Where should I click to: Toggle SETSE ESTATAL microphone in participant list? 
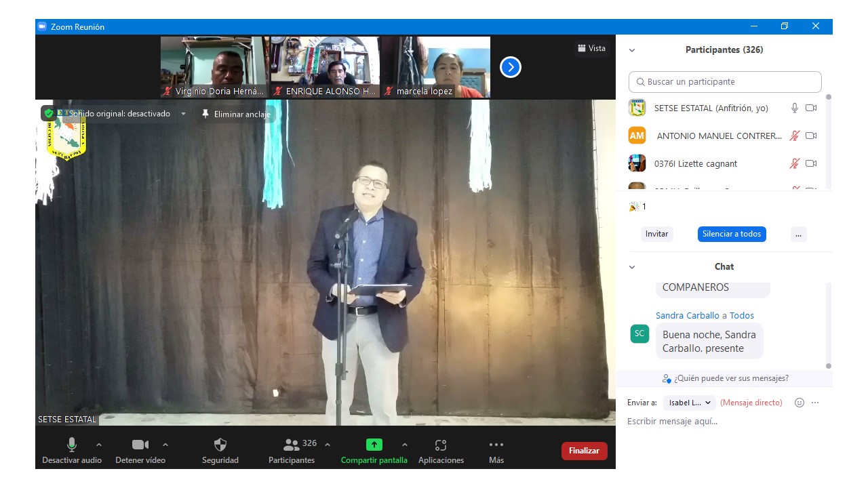tap(795, 108)
